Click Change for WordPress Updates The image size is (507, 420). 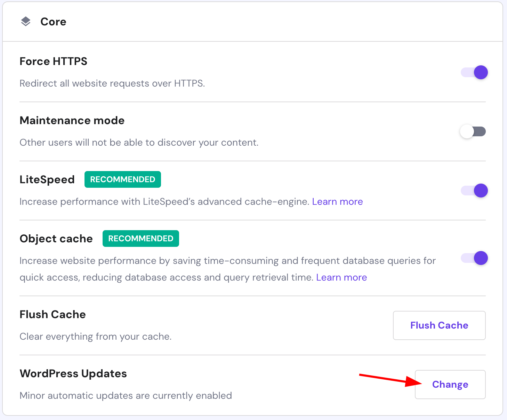(450, 385)
